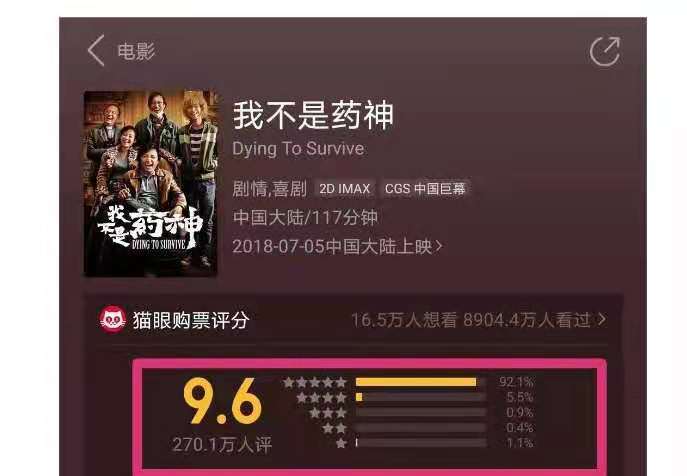
Task: Tap the five-star row icons
Action: click(315, 383)
